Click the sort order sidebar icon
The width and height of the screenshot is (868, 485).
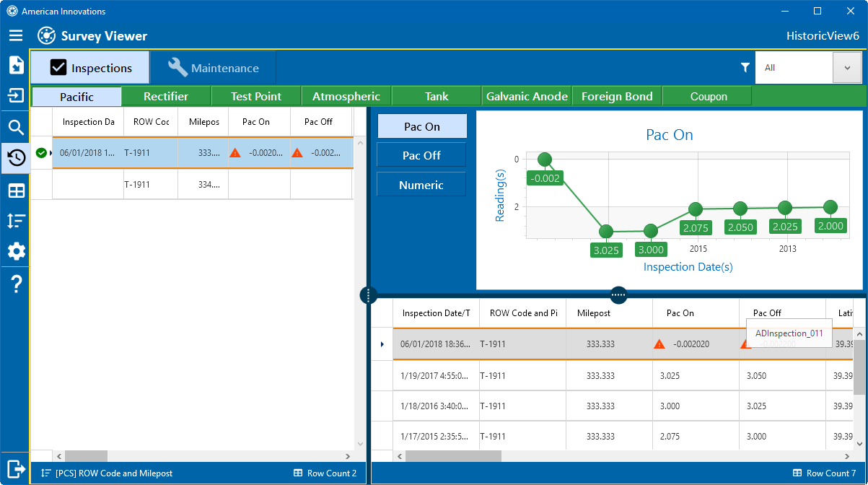(16, 221)
